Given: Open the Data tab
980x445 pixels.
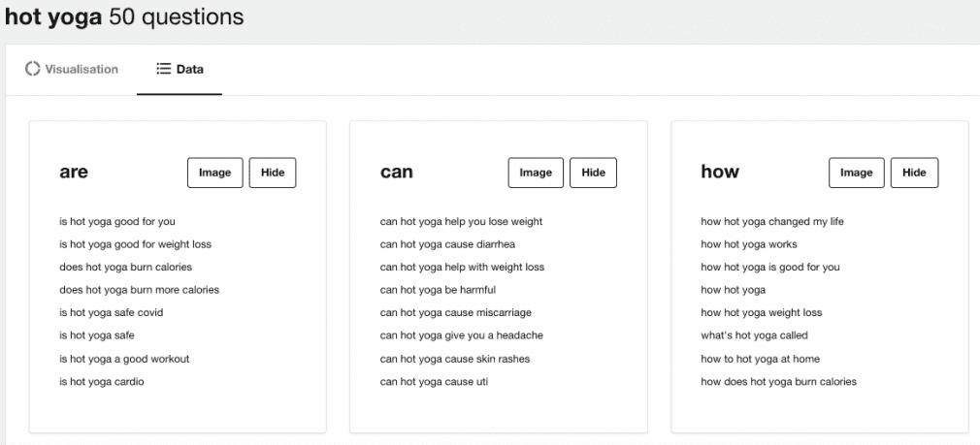Looking at the screenshot, I should pyautogui.click(x=180, y=69).
